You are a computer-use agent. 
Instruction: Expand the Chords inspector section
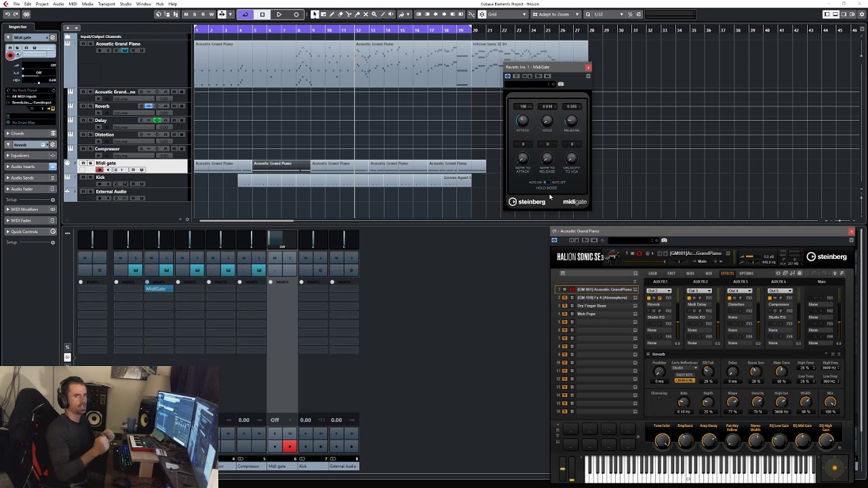click(x=31, y=134)
